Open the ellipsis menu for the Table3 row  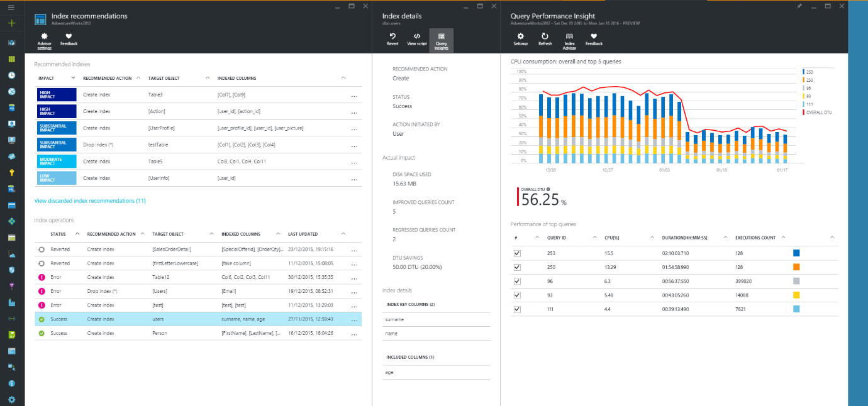point(354,95)
